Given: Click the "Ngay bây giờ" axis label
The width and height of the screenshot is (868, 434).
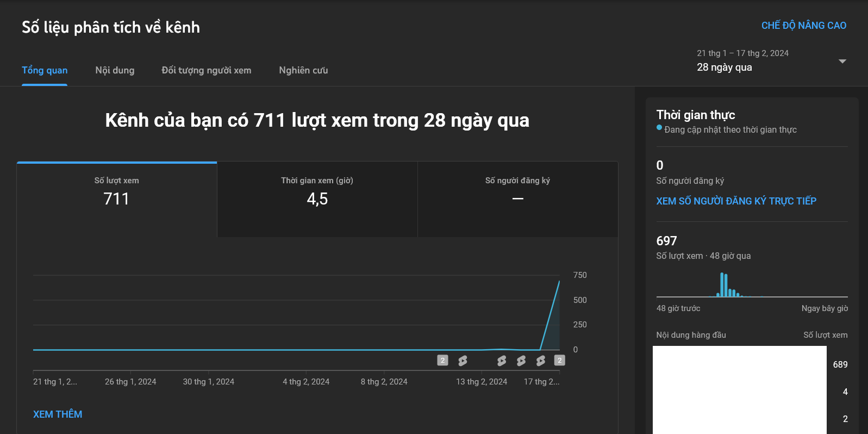Looking at the screenshot, I should [825, 308].
